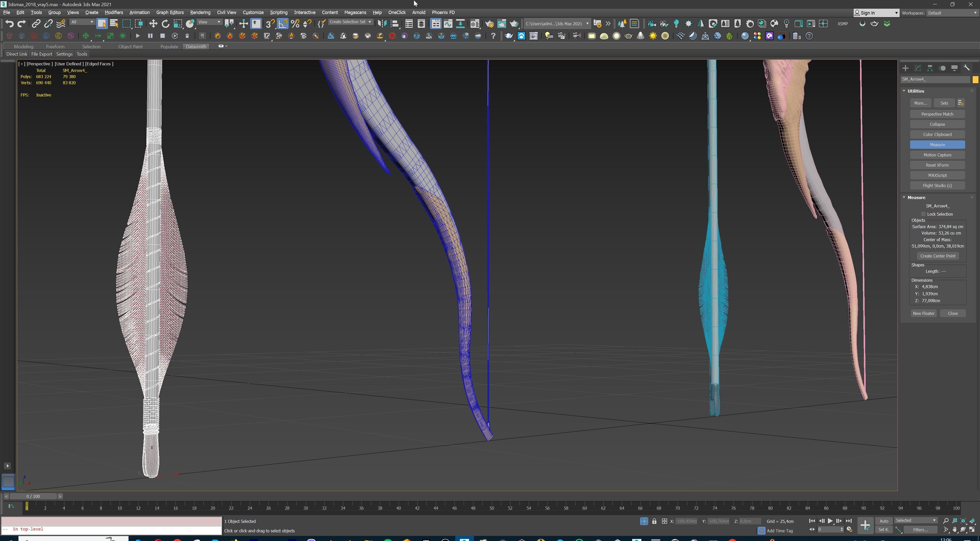Select the Move transform tool

[153, 23]
